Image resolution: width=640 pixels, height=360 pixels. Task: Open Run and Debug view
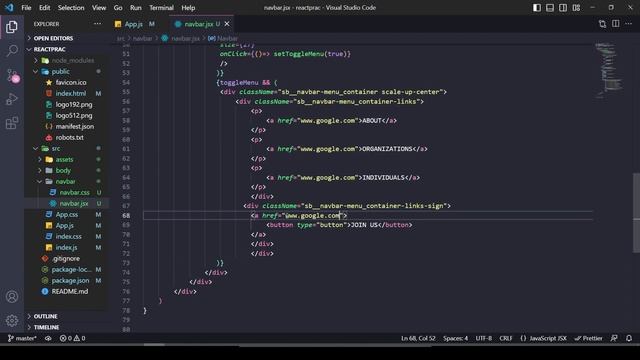[12, 99]
